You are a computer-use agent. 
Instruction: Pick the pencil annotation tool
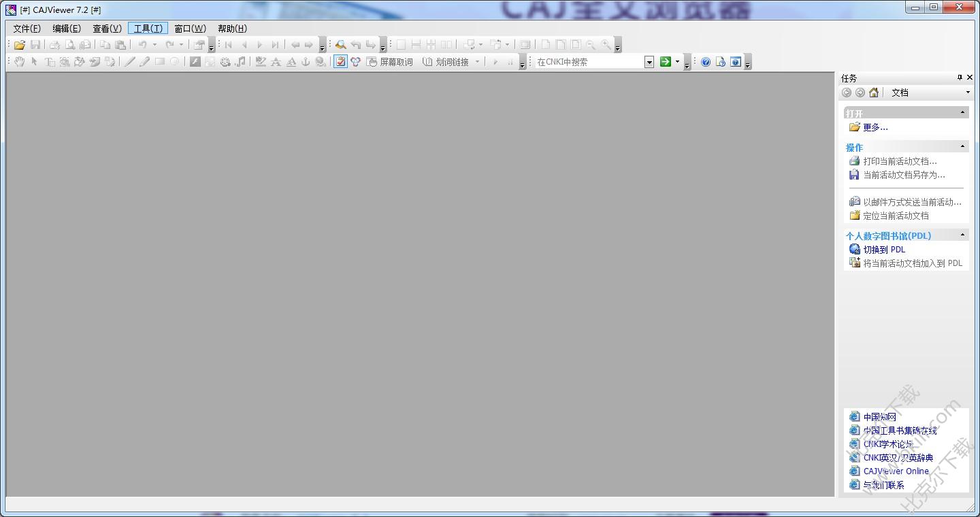144,62
